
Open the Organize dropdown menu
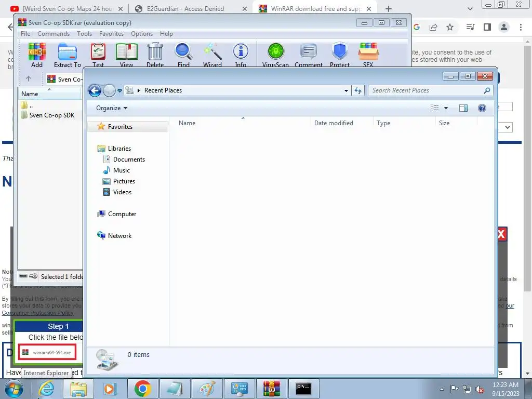[x=112, y=108]
